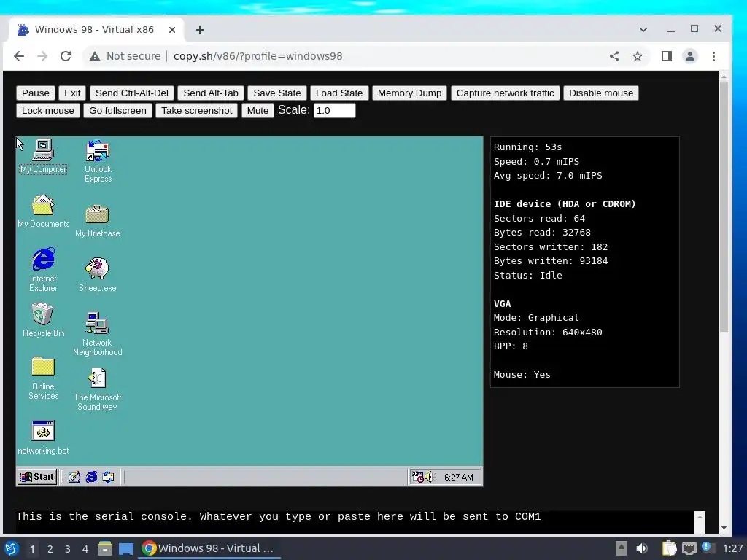The image size is (747, 560).
Task: Select the My Documents folder icon
Action: pyautogui.click(x=43, y=211)
